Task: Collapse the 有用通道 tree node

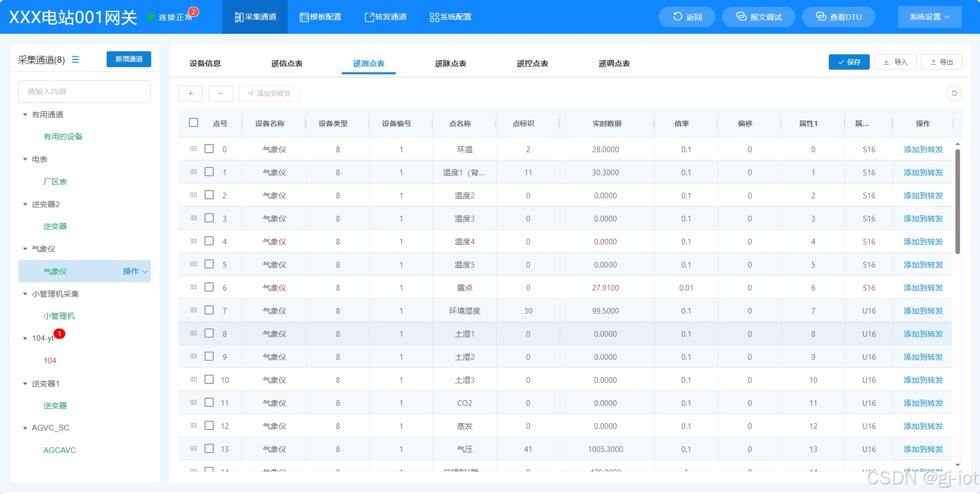Action: click(25, 115)
